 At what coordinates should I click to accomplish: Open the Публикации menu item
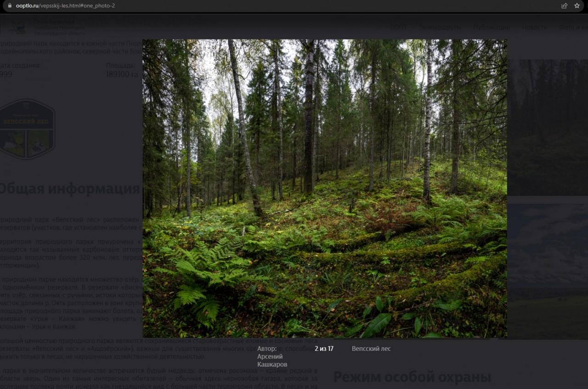tap(492, 27)
